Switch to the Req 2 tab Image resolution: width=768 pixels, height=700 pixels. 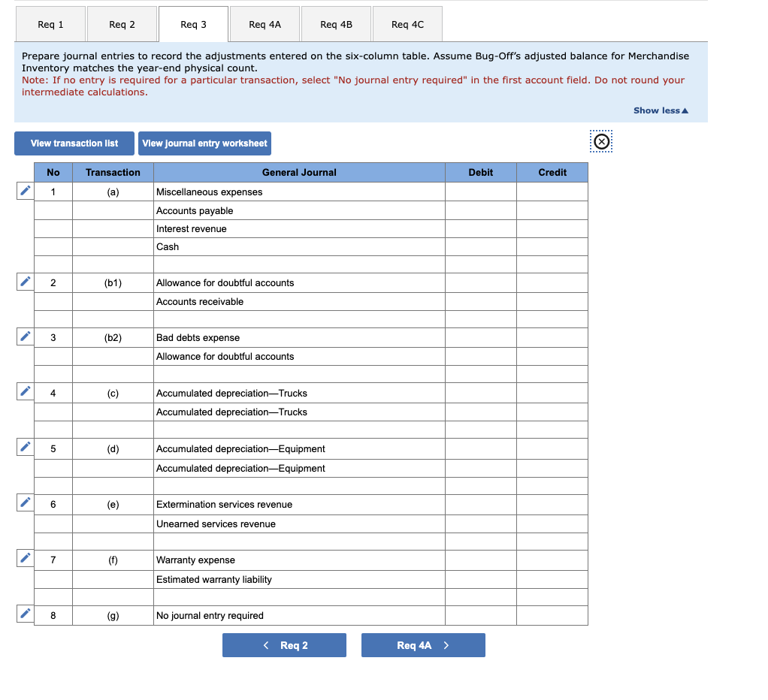(122, 23)
